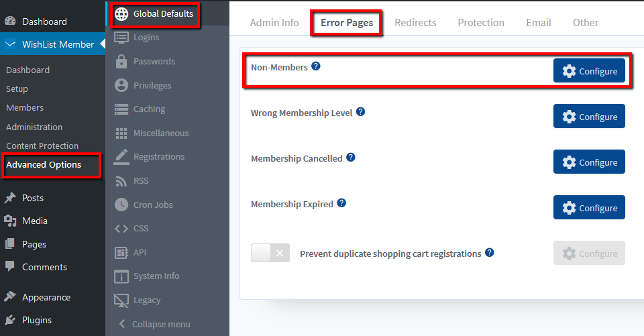644x336 pixels.
Task: Switch to the Redirects tab
Action: click(x=415, y=23)
